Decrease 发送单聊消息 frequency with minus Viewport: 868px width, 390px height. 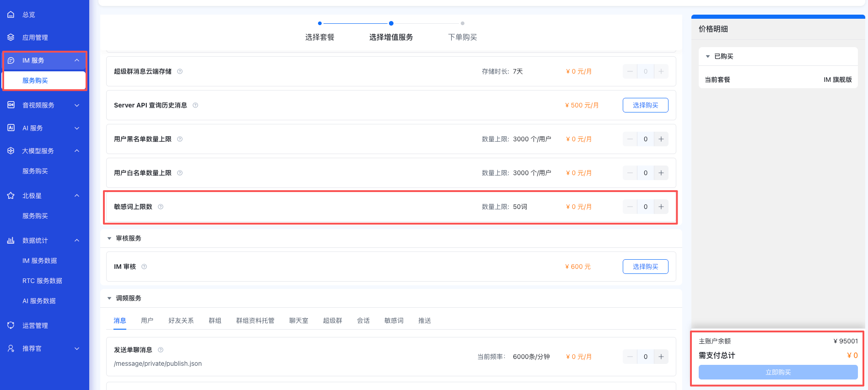pyautogui.click(x=630, y=357)
